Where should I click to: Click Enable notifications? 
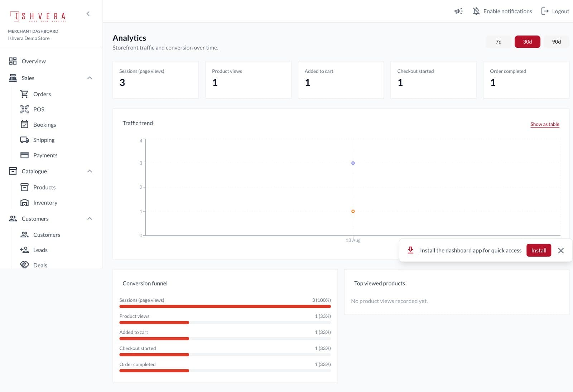click(507, 11)
